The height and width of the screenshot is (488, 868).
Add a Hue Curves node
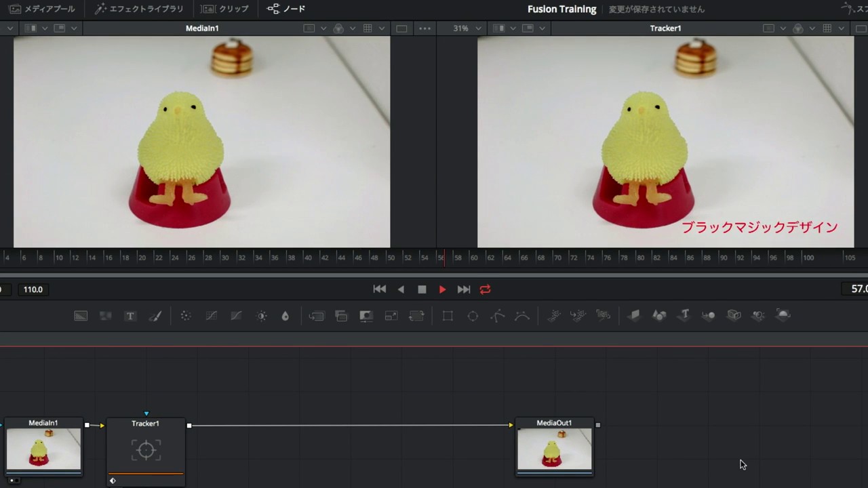(x=236, y=316)
